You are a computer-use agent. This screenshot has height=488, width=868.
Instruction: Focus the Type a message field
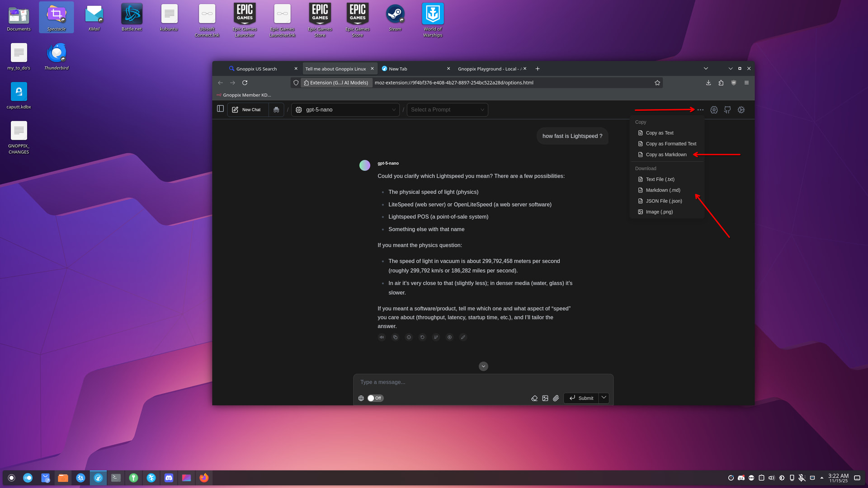(483, 382)
